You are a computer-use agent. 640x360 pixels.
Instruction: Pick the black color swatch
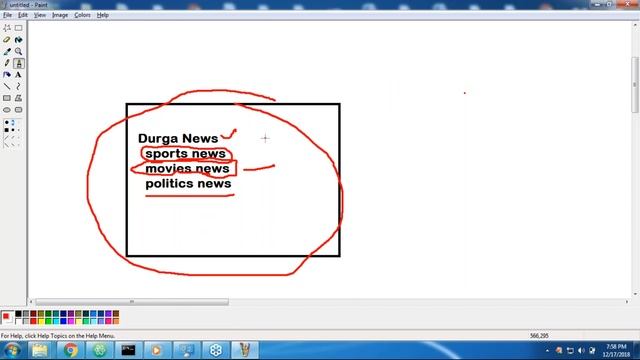click(18, 313)
